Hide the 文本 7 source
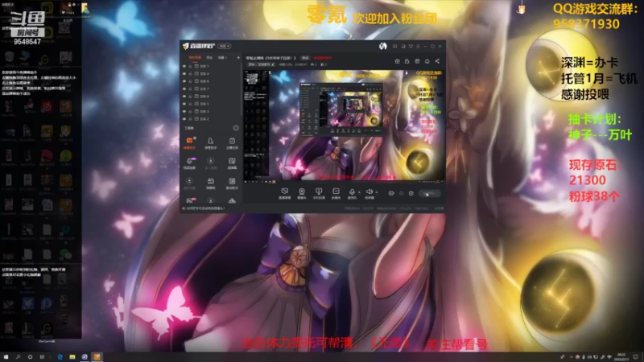Screen dimensions: 644x362 pos(184,88)
